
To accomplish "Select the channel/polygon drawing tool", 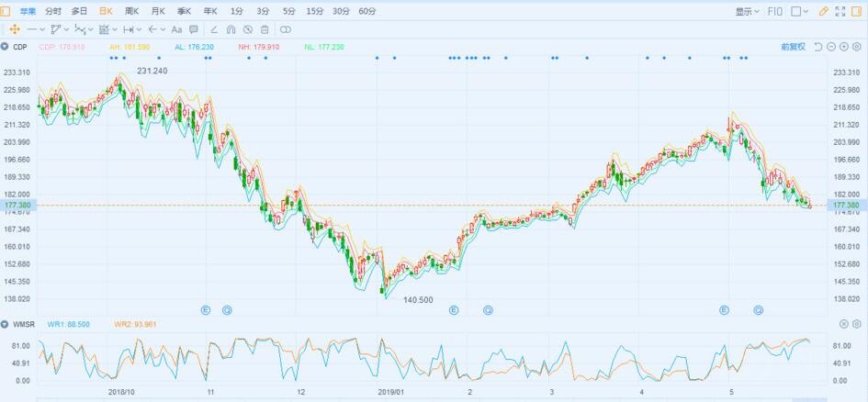I will 56,29.
